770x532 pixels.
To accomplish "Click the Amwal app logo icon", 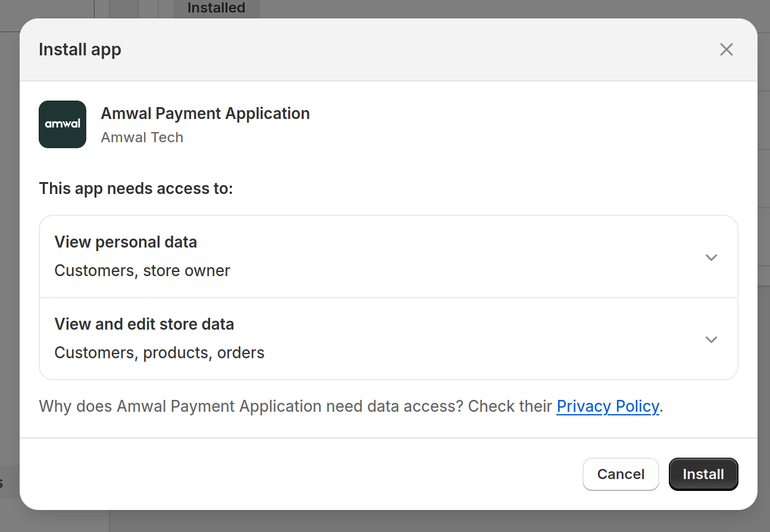I will point(62,124).
